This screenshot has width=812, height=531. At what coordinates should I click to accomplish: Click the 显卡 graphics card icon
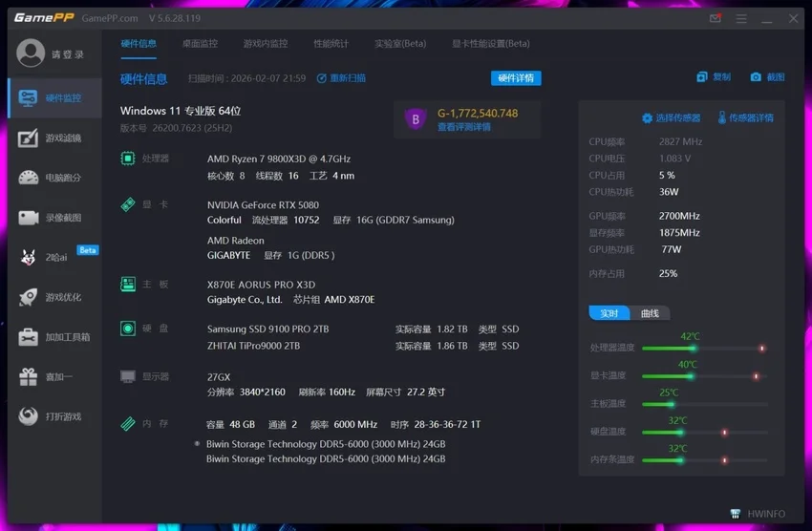click(128, 204)
